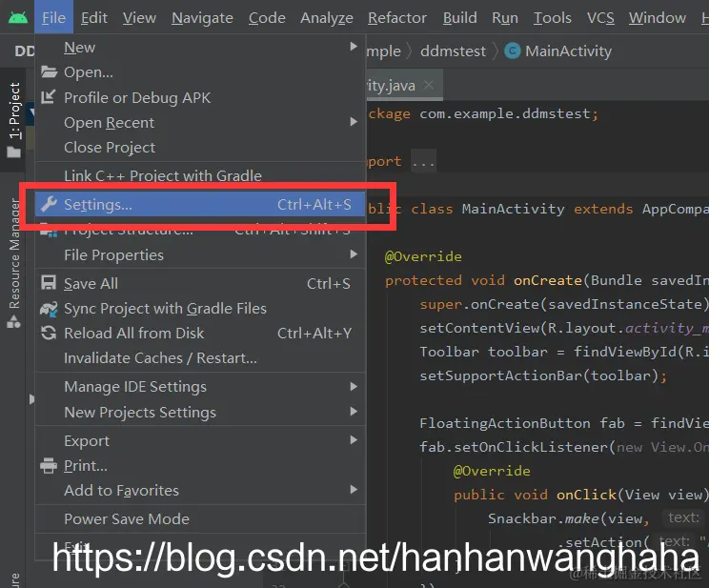709x588 pixels.
Task: Select Sync Project with Gradle Files
Action: coord(200,309)
